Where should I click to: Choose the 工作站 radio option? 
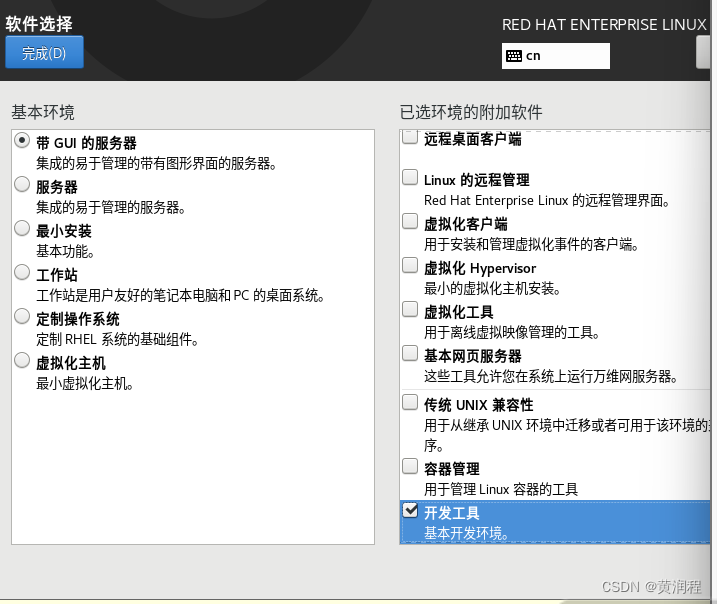click(22, 272)
